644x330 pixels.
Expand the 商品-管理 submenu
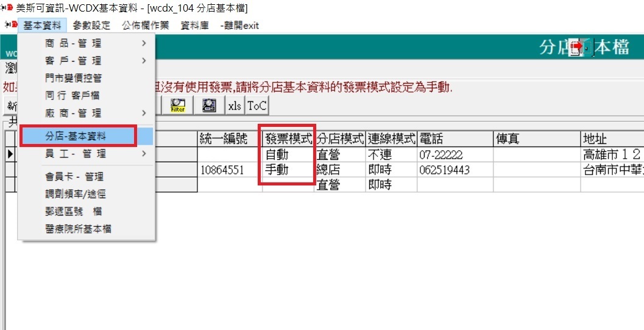pos(87,43)
